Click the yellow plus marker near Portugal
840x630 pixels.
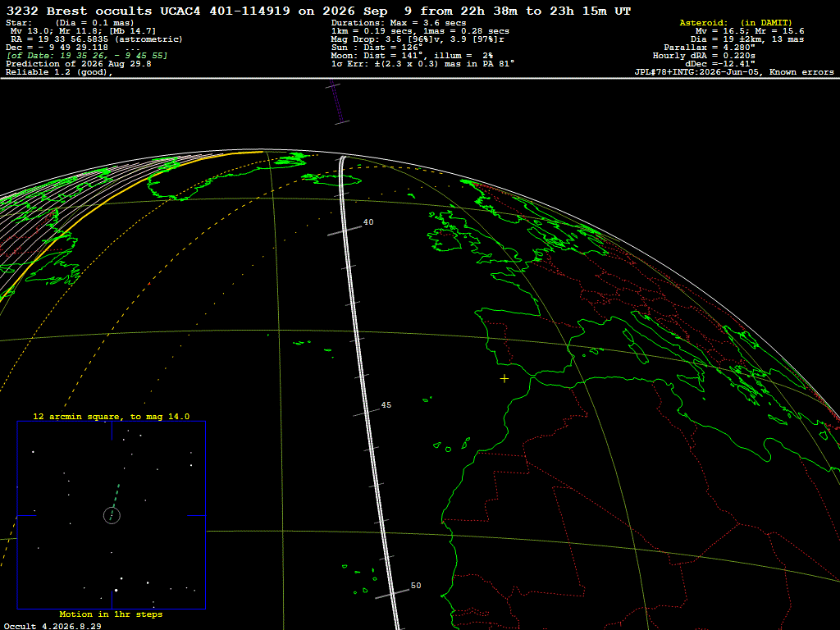pyautogui.click(x=504, y=379)
